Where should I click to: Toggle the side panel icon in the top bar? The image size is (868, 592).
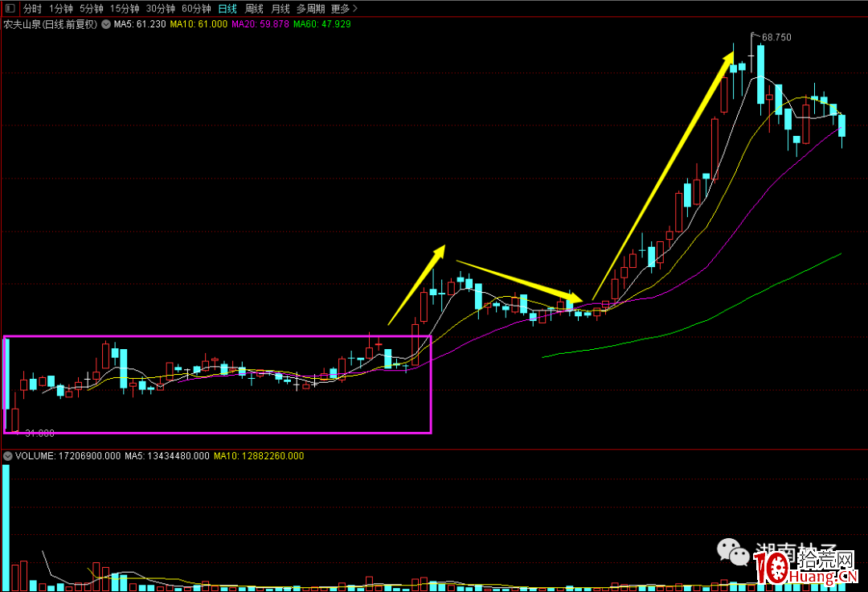coord(10,8)
